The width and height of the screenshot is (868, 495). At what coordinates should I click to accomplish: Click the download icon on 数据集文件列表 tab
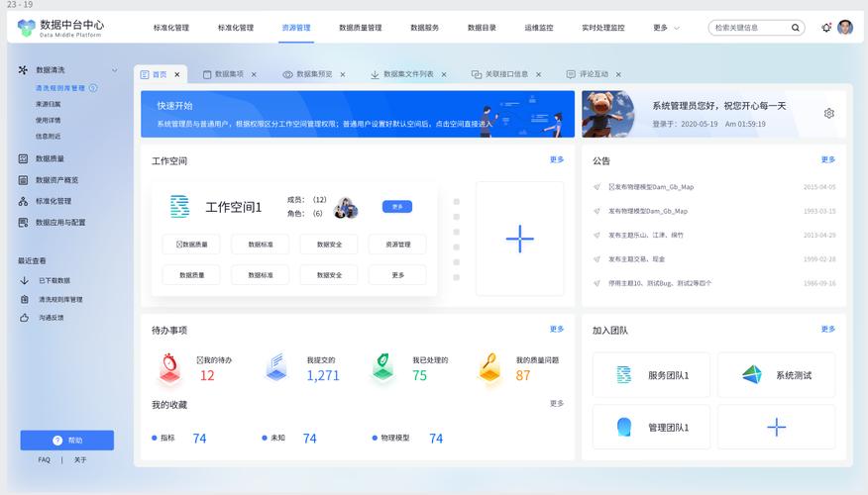tap(375, 74)
